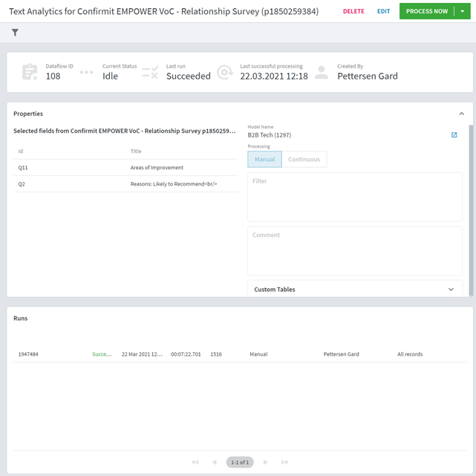This screenshot has height=476, width=476.
Task: Click the Created By user avatar icon
Action: 322,72
